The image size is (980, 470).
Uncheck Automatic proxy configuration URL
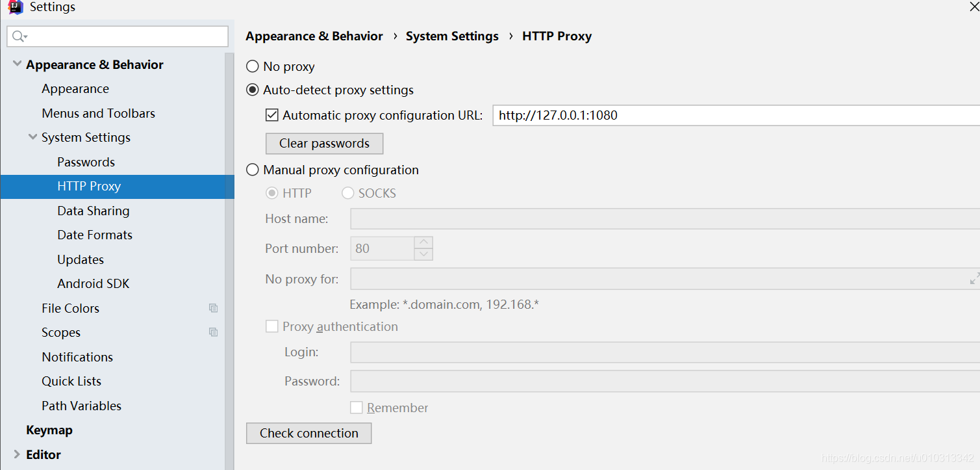pos(271,115)
